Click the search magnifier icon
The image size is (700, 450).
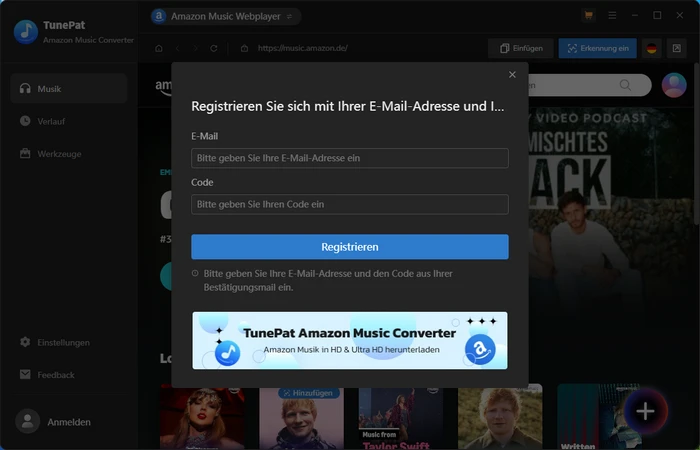625,85
